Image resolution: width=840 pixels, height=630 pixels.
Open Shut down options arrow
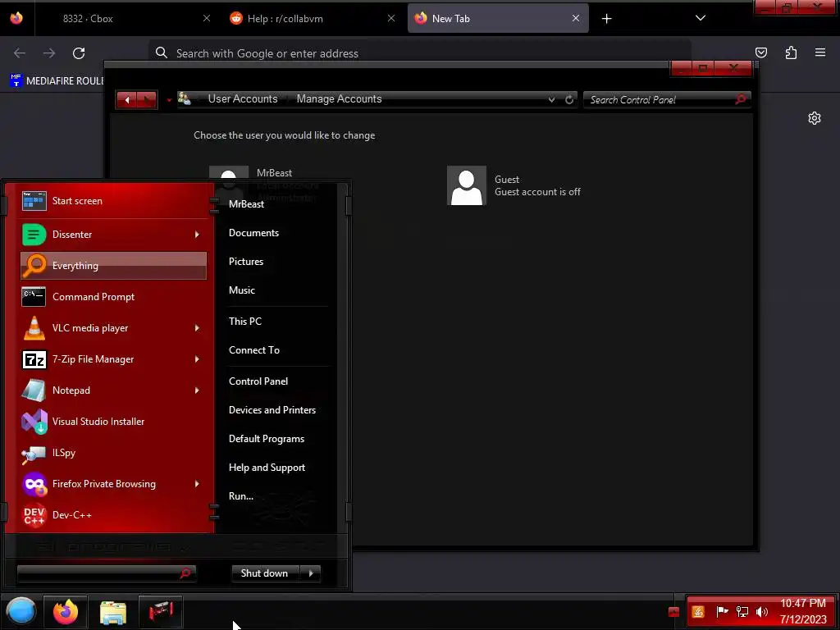pyautogui.click(x=311, y=573)
